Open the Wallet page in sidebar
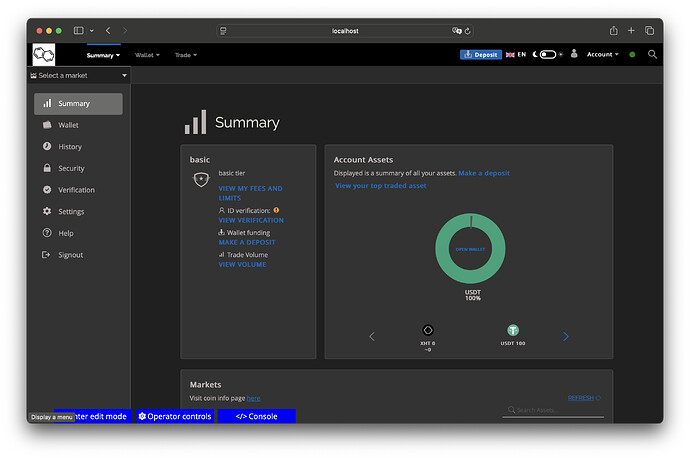This screenshot has width=690, height=458. click(68, 125)
